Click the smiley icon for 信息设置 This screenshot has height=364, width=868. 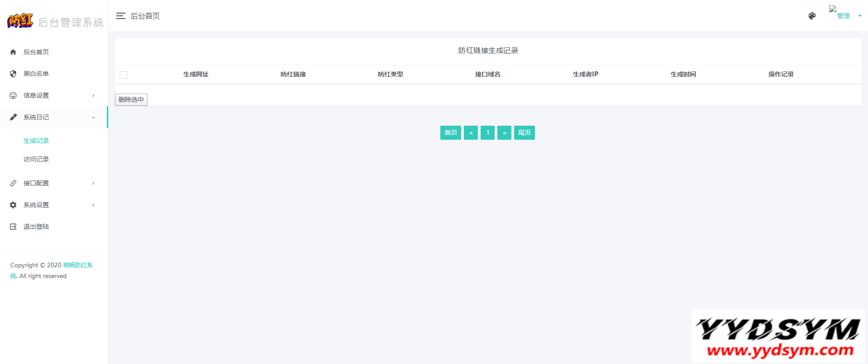[13, 95]
